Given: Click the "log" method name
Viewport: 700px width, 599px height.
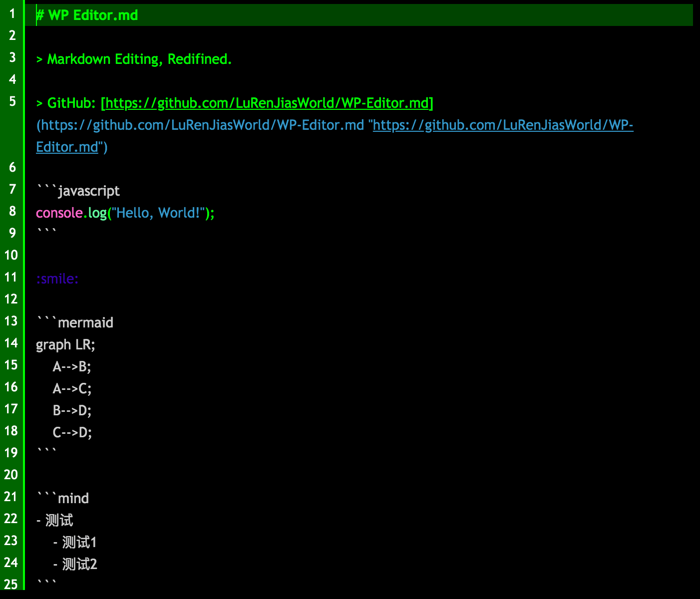Looking at the screenshot, I should coord(97,213).
